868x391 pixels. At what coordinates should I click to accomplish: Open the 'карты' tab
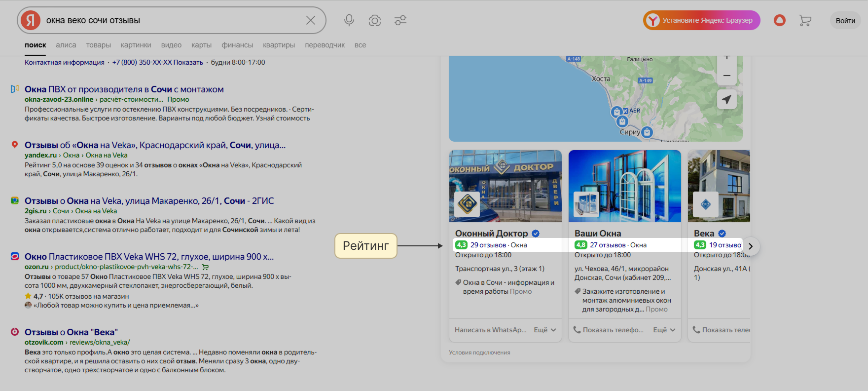coord(201,45)
